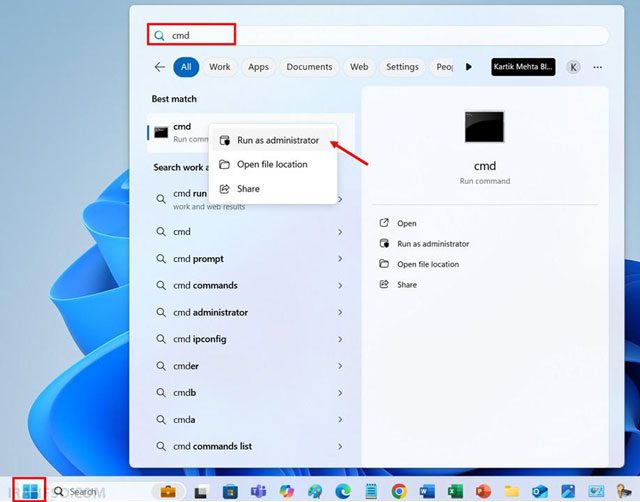Open the Paint icon in the taskbar
Screen dimensions: 640x502
coord(315,492)
